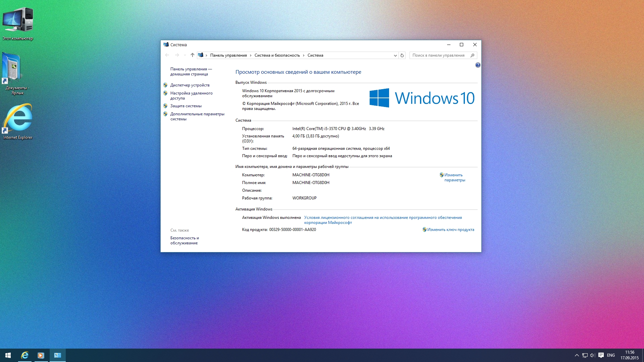Click the Control Panel icon in address bar
Screen dimensions: 644x362
coord(201,55)
